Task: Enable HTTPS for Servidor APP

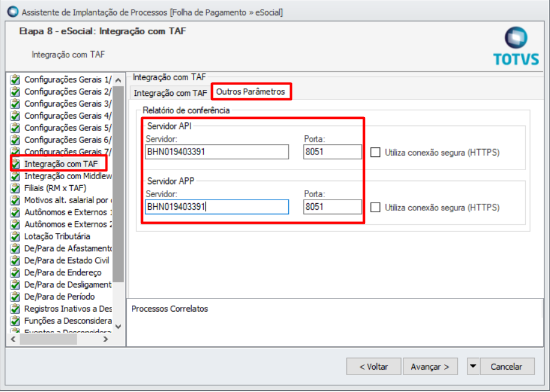Action: (x=375, y=207)
